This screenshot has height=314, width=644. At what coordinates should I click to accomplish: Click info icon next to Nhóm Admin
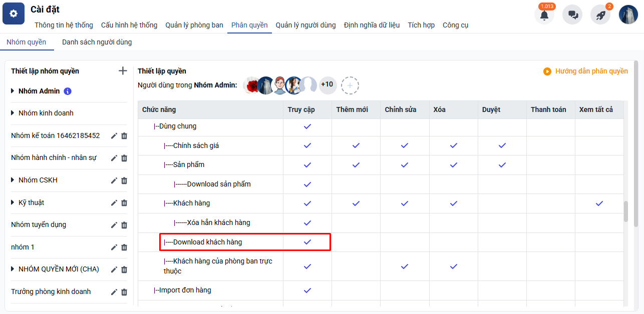[x=68, y=91]
